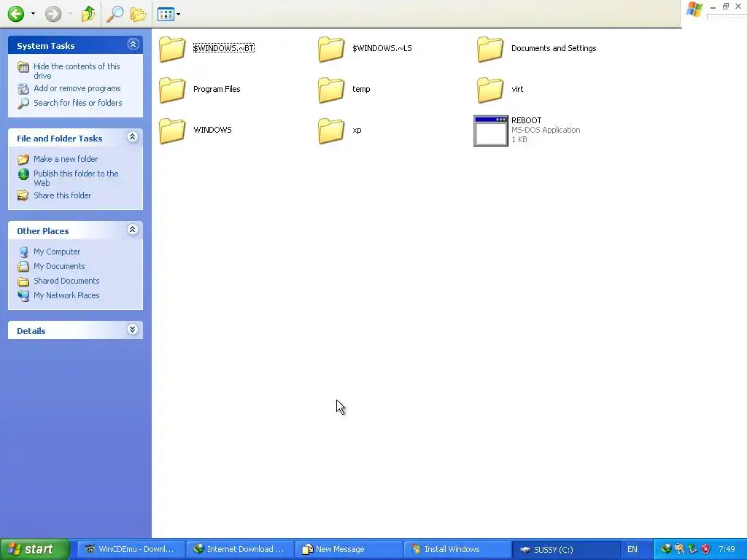Click the Make a new folder icon

23,159
